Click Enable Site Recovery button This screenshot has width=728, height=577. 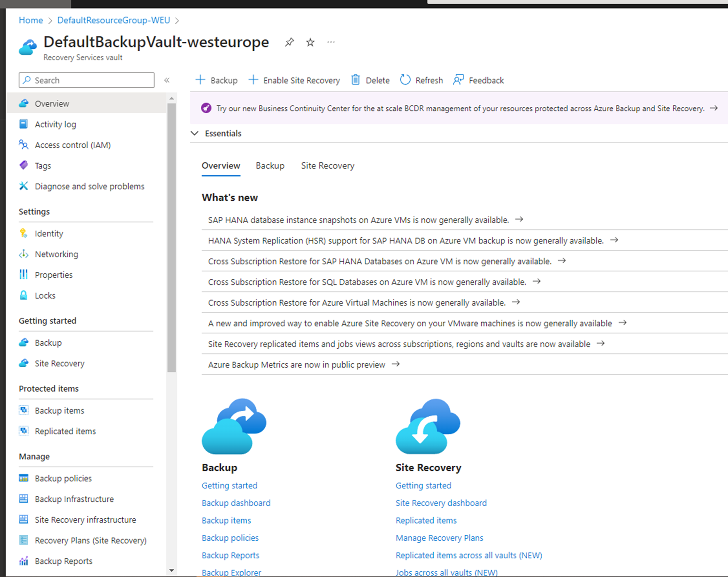294,80
